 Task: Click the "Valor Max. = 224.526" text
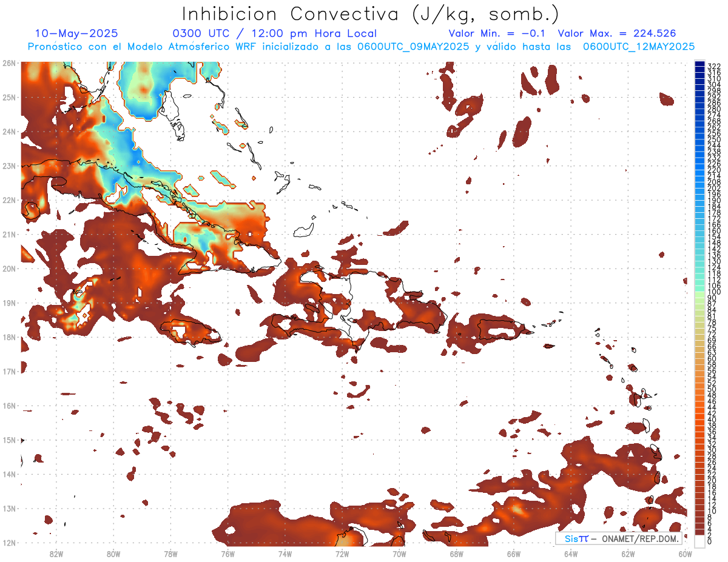tap(617, 33)
